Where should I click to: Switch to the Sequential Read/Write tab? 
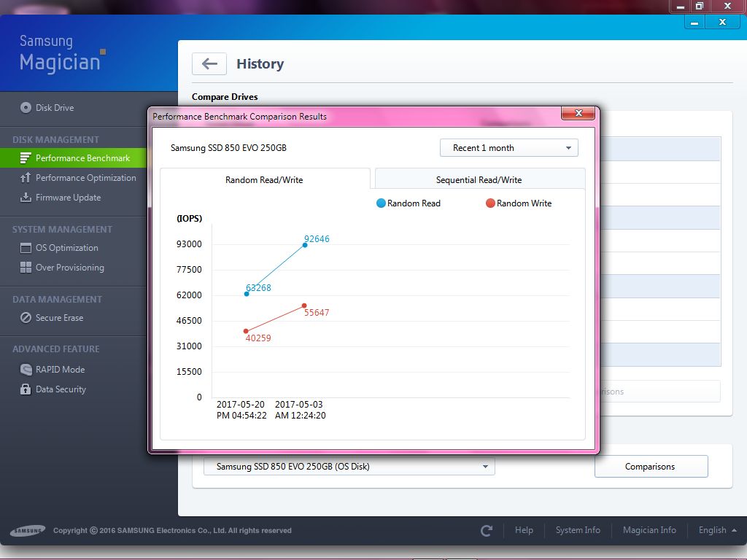click(480, 179)
